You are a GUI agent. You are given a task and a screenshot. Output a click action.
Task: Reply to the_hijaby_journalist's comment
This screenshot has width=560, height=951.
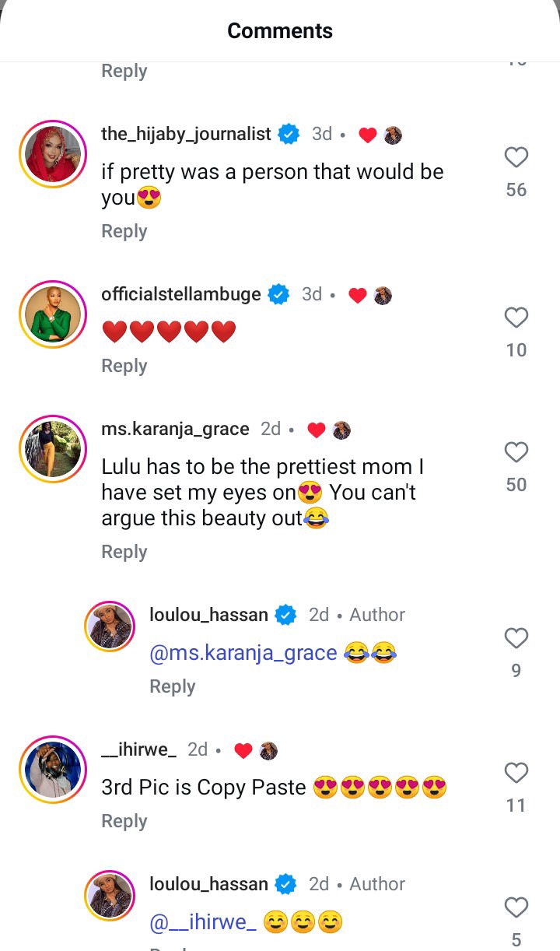coord(124,231)
